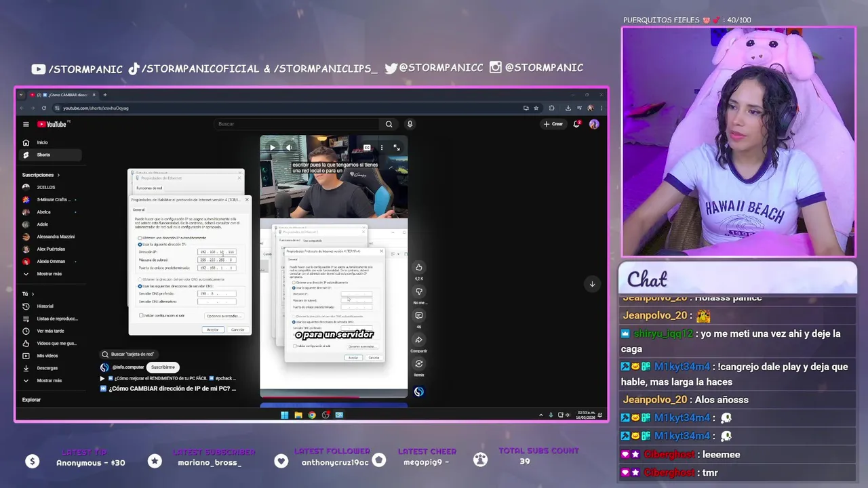
Task: Click the YouTube logo
Action: click(52, 124)
